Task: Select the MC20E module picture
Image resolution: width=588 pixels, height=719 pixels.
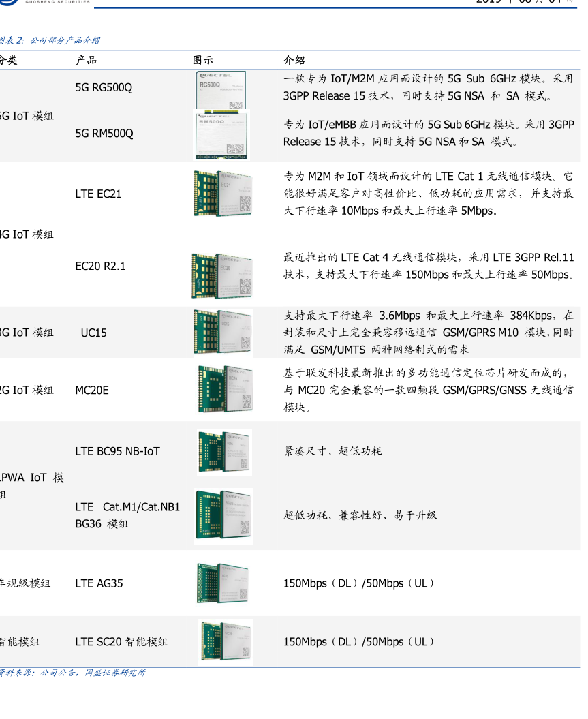Action: 225,389
